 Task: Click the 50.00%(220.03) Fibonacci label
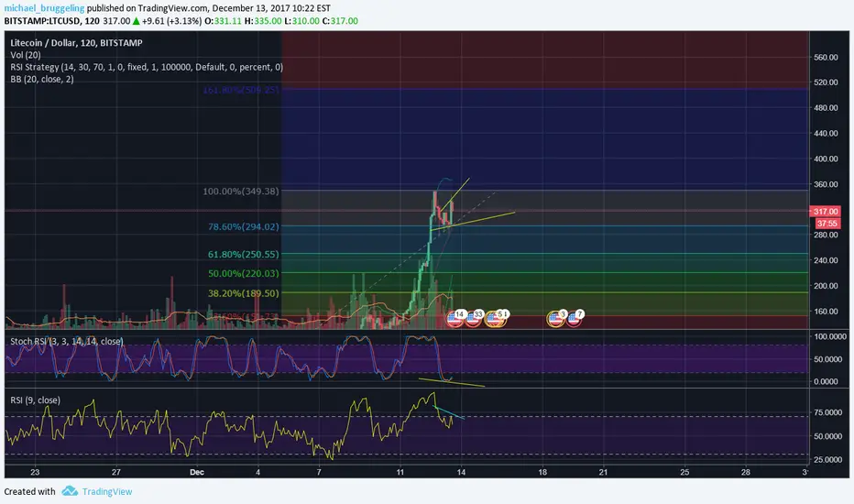point(244,273)
